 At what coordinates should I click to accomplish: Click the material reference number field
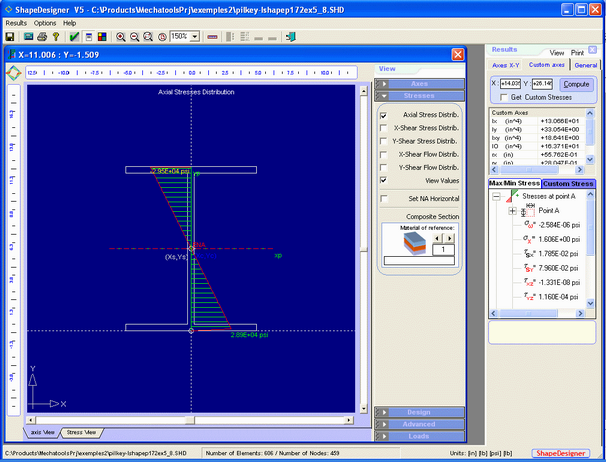click(x=443, y=249)
